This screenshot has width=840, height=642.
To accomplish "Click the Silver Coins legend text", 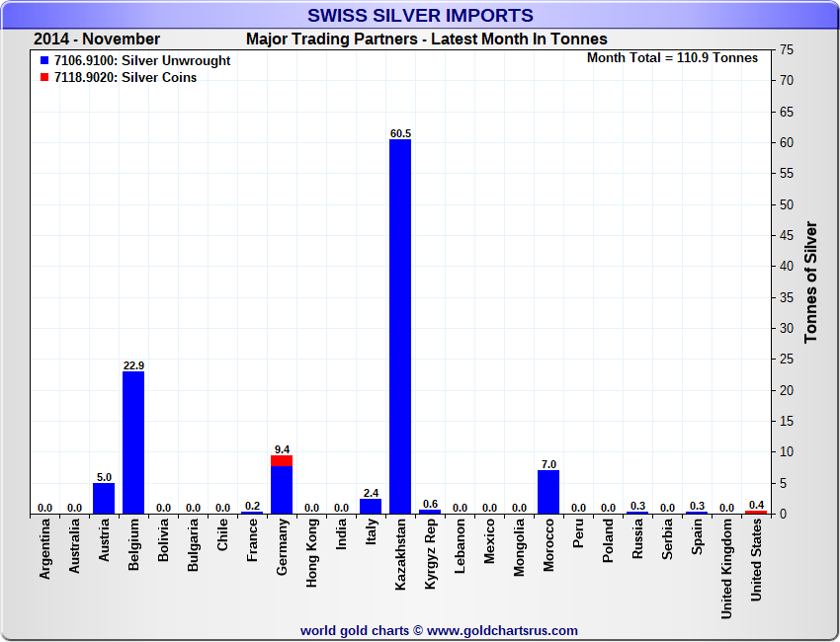I will 159,78.
